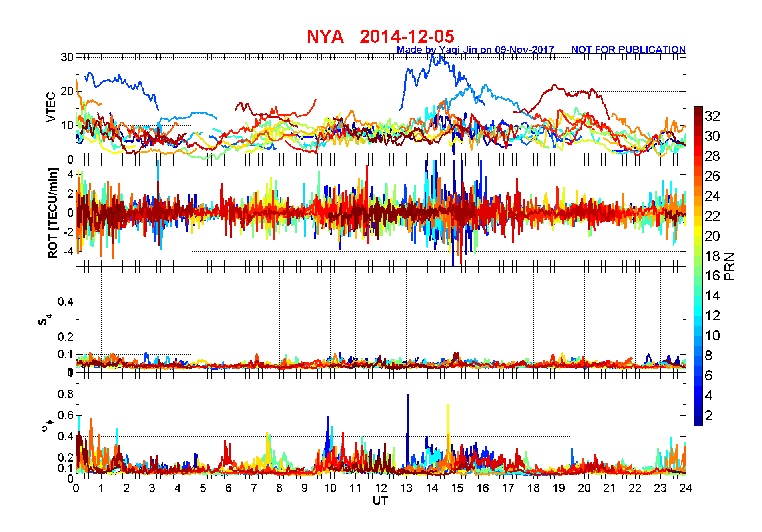Screen dimensions: 762x532
Task: Click the 'Made by Yaqi Jin on 09-Nov-2017' text
Action: tap(475, 50)
